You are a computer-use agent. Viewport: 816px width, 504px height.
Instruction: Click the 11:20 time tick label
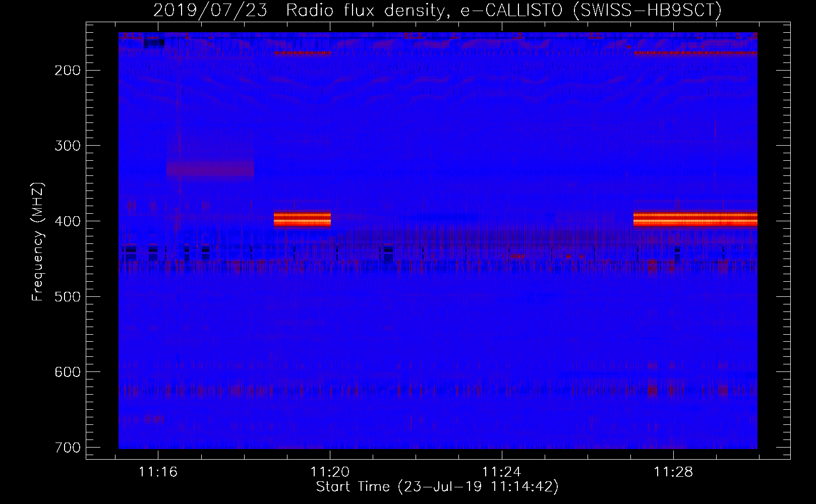click(330, 472)
